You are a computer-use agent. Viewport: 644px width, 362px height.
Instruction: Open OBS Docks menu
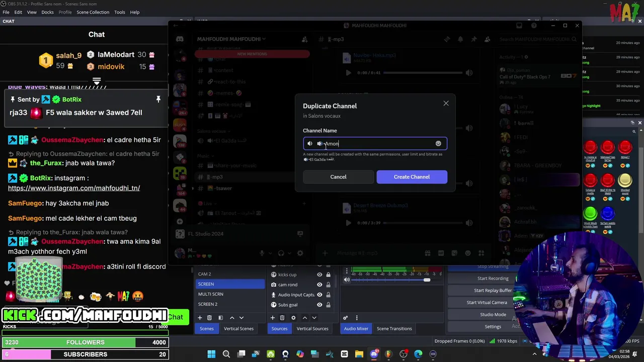(x=47, y=12)
